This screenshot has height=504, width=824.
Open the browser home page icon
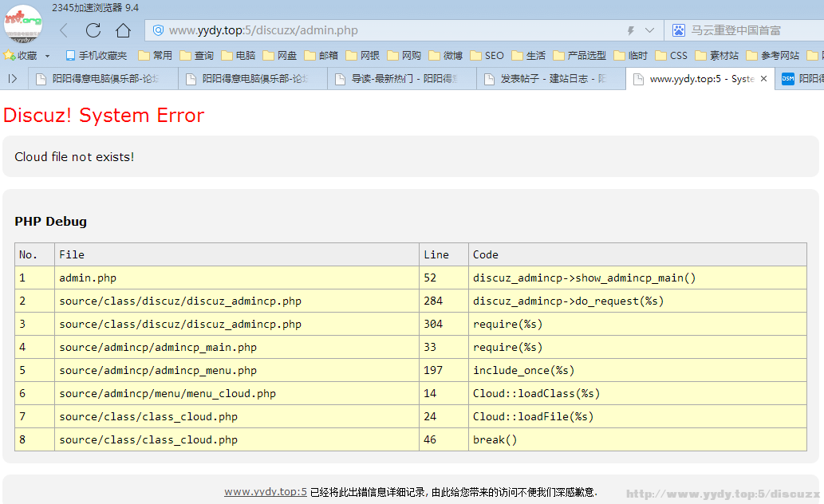click(123, 30)
